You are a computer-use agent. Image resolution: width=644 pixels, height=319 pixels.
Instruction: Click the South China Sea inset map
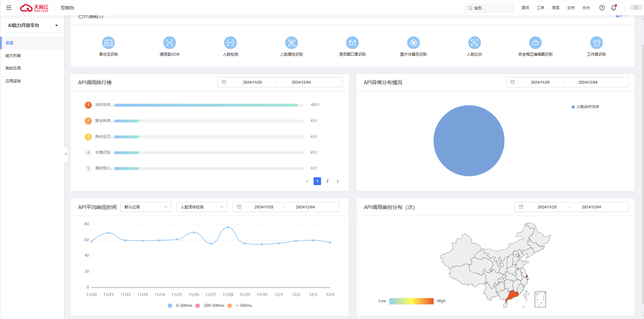(x=540, y=299)
